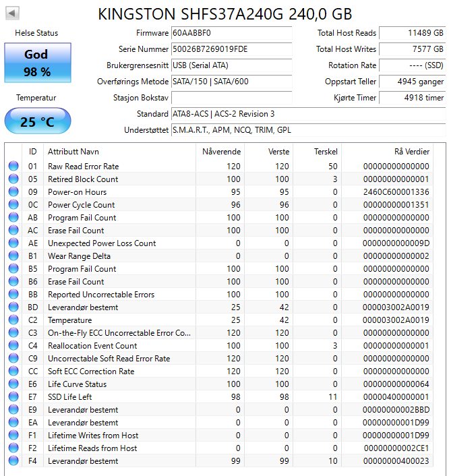Open the God 98 % health status button

[x=38, y=63]
